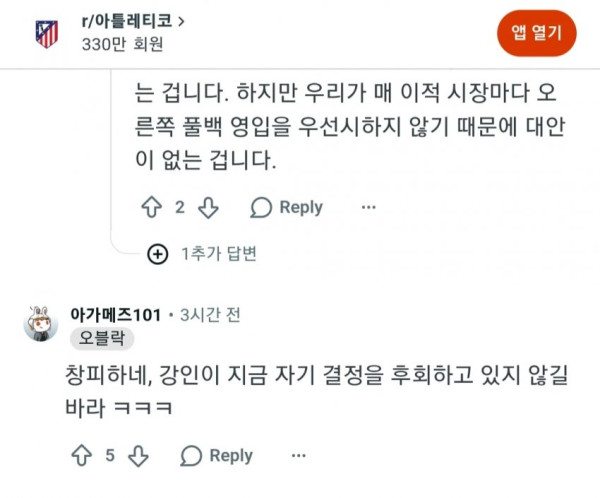The width and height of the screenshot is (600, 498).
Task: Open the 아가메즈101 username link
Action: point(116,315)
